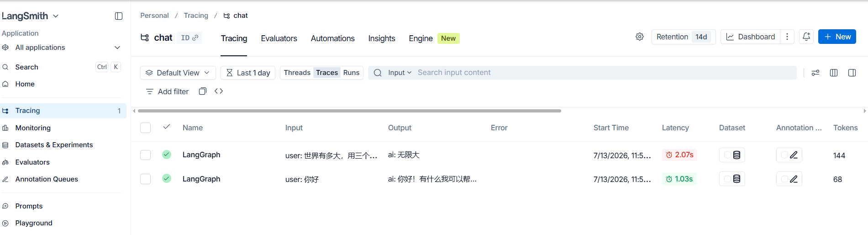Copy the chat project ID link
This screenshot has width=868, height=235.
pos(189,37)
